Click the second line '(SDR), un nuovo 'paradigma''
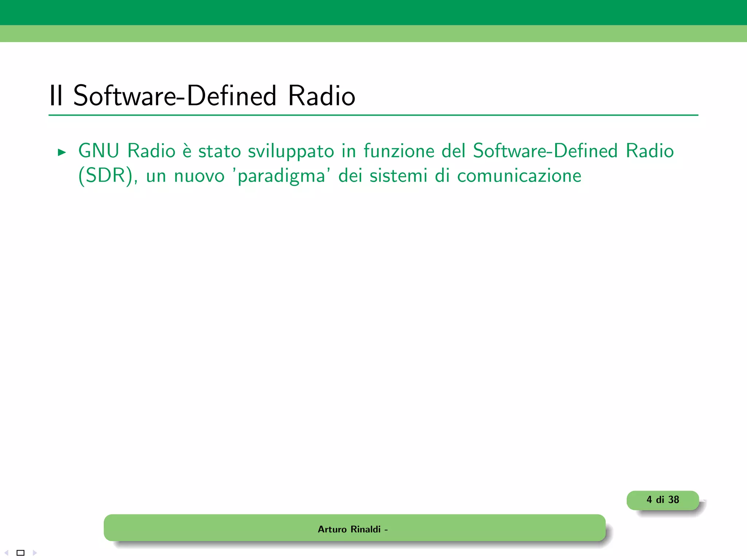Viewport: 747px width, 560px height. (x=330, y=176)
